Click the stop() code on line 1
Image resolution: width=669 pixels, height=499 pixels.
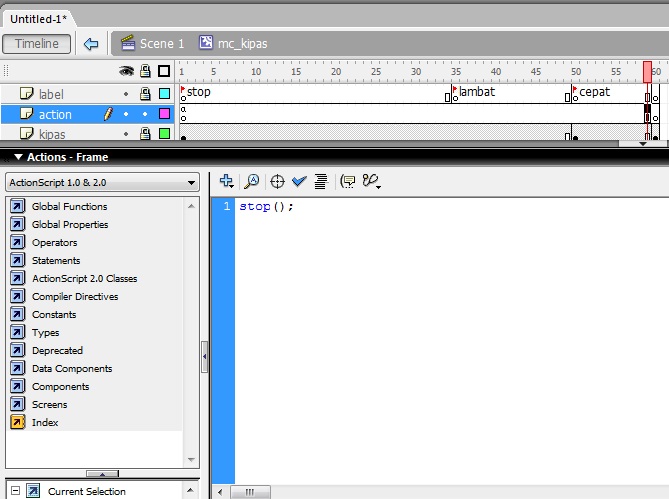(x=266, y=206)
